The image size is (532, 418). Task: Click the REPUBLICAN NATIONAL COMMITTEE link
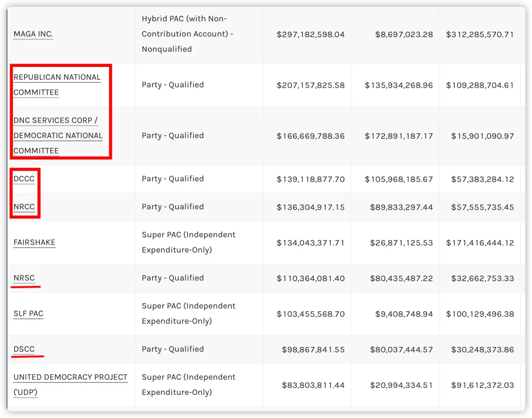(57, 77)
